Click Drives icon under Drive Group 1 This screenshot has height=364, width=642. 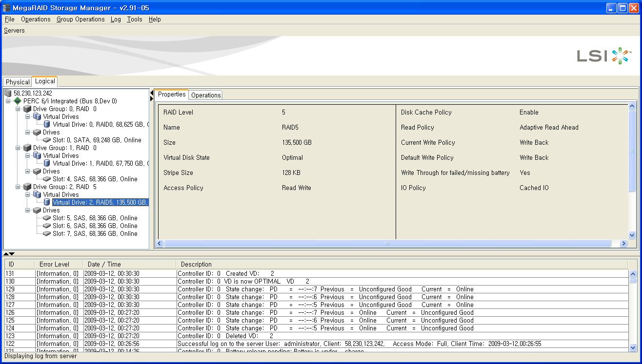(x=37, y=171)
